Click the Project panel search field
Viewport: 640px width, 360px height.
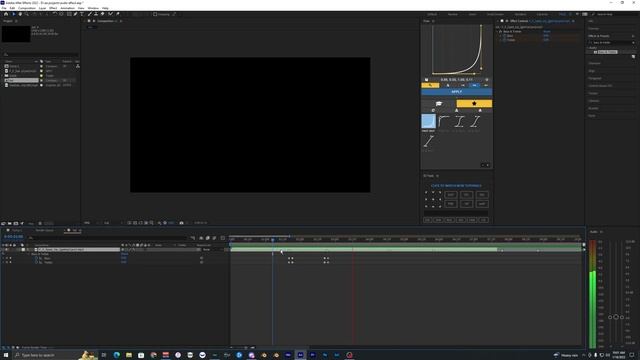click(x=40, y=54)
